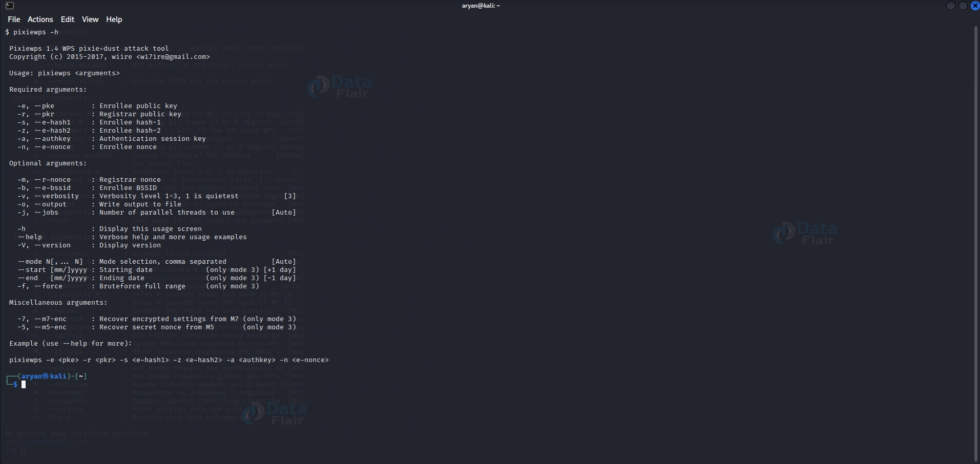Screen dimensions: 980x464
Task: Click 'Example (use --help for more):' text
Action: pyautogui.click(x=71, y=344)
